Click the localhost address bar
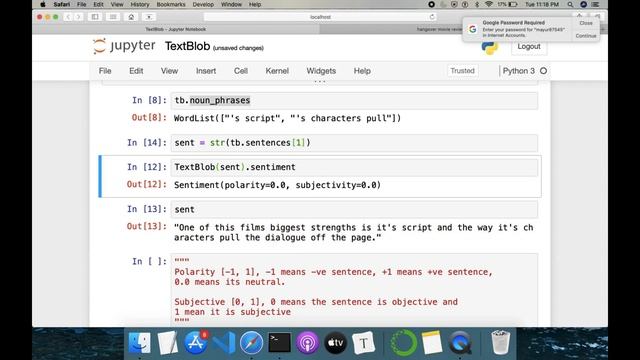Viewport: 640px width, 360px height. [x=320, y=17]
